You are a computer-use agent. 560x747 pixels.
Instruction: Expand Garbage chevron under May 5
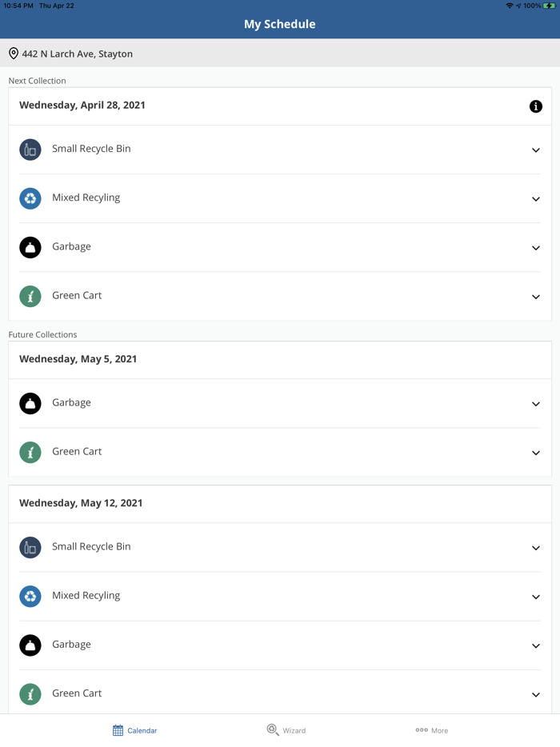(x=536, y=404)
